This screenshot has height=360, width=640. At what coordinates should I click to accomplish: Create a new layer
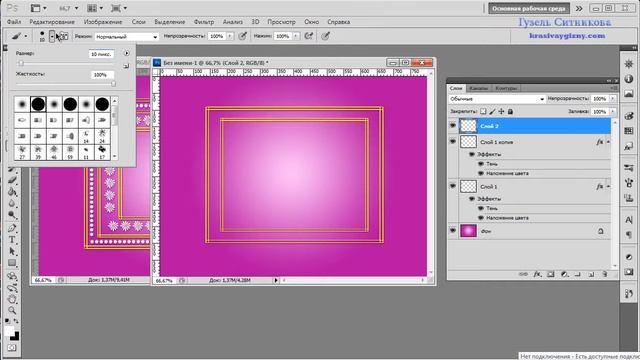coord(591,274)
